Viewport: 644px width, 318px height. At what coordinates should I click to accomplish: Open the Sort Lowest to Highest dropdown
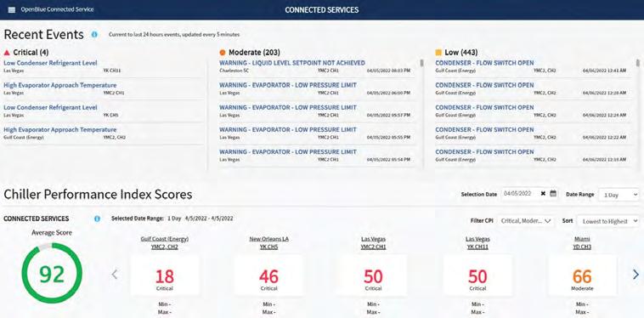[607, 220]
